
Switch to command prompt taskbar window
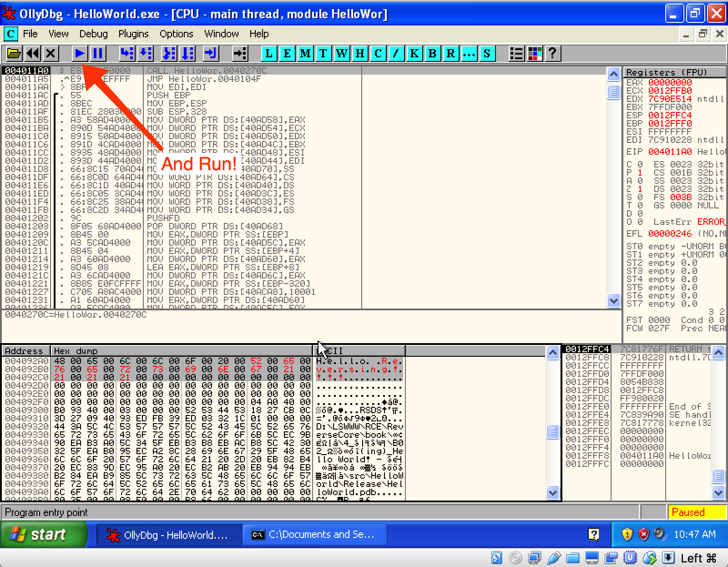tap(314, 535)
